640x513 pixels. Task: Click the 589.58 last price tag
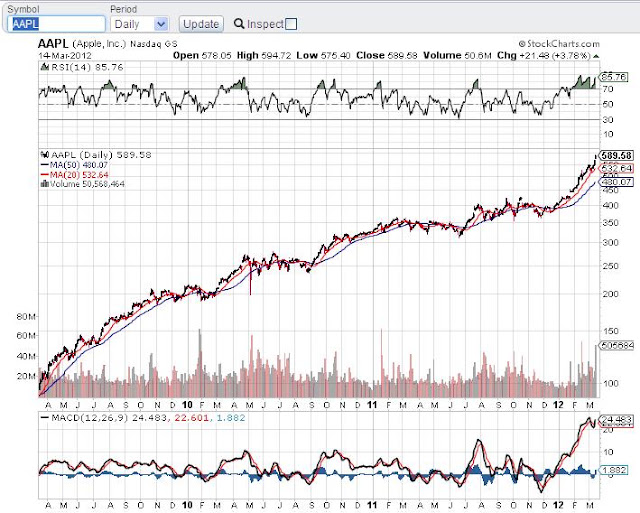pos(616,155)
